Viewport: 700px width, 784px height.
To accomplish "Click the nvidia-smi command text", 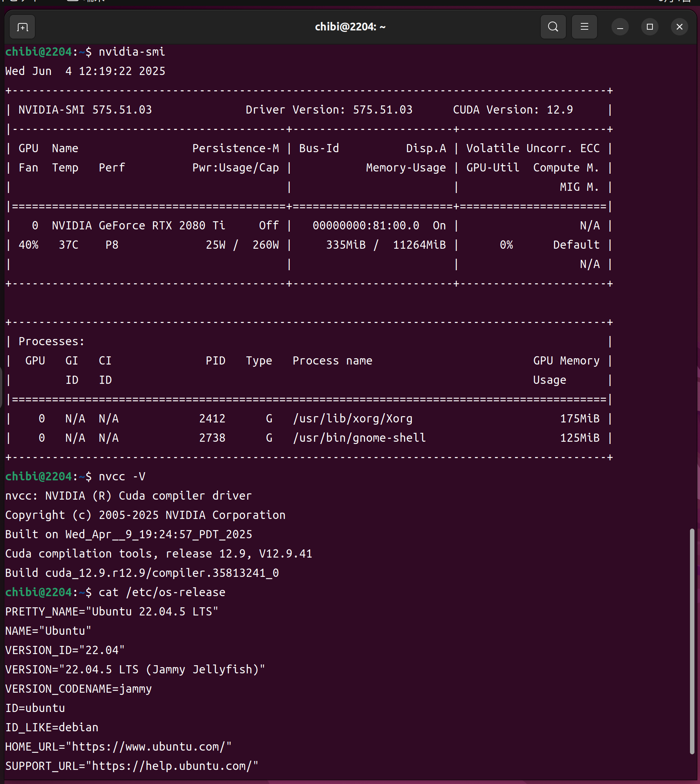I will [x=131, y=52].
